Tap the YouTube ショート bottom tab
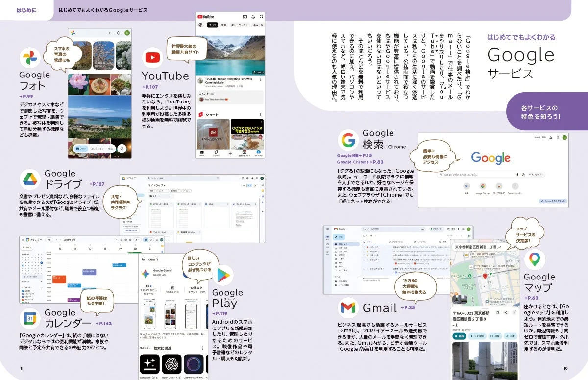Image resolution: width=588 pixels, height=380 pixels. 216,153
